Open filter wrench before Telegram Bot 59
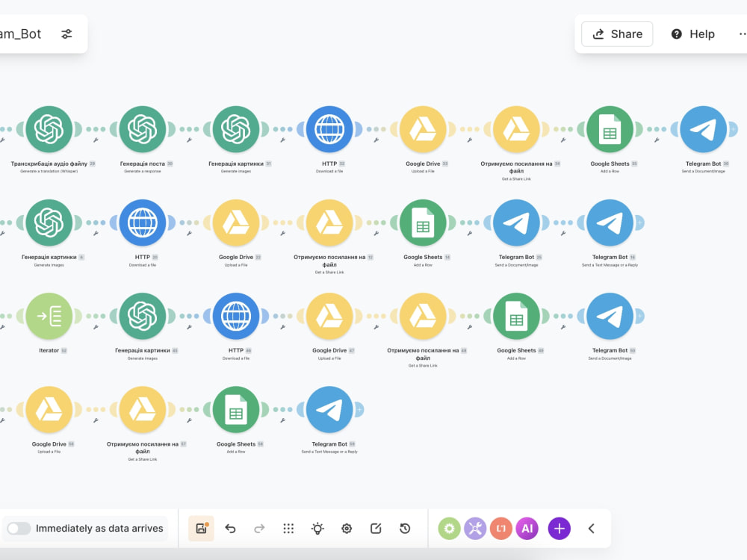747x560 pixels. [x=282, y=420]
